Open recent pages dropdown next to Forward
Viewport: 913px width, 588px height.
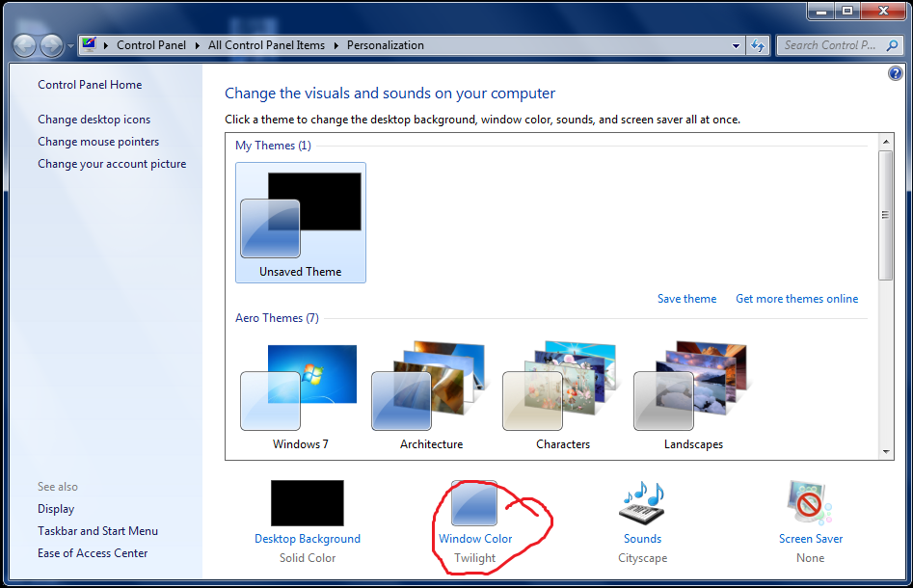(70, 45)
